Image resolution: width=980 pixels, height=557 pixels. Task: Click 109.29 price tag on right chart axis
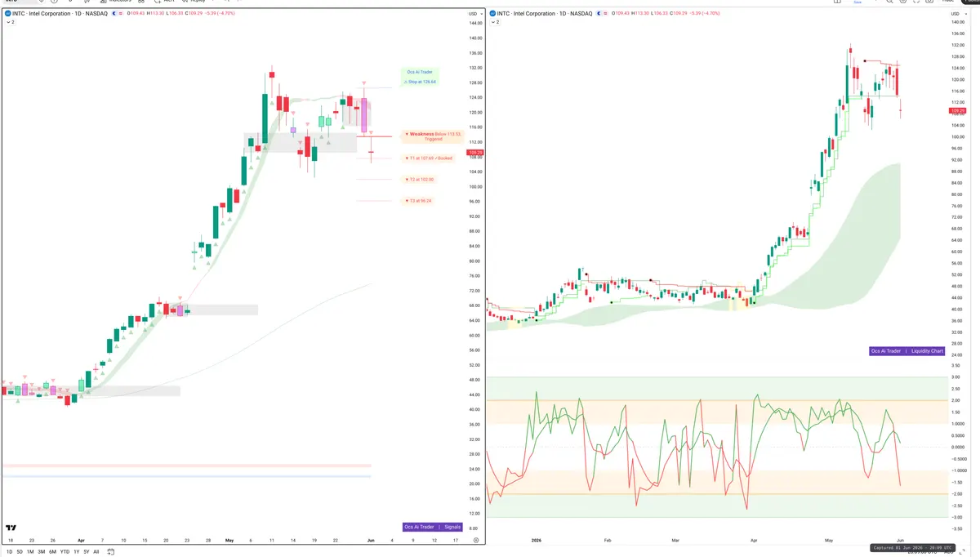tap(957, 110)
